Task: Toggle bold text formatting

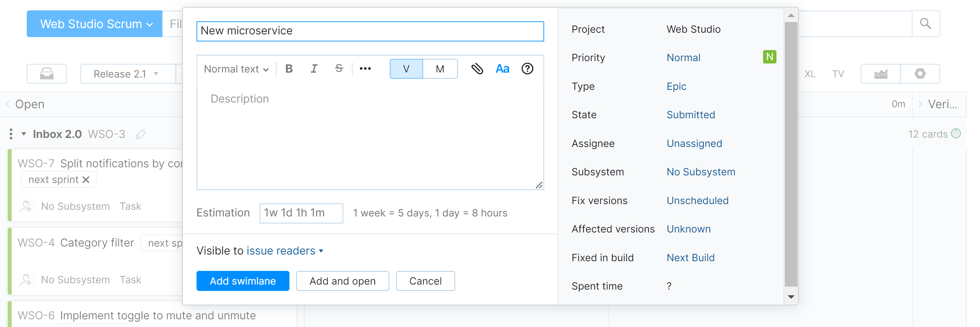Action: coord(289,69)
